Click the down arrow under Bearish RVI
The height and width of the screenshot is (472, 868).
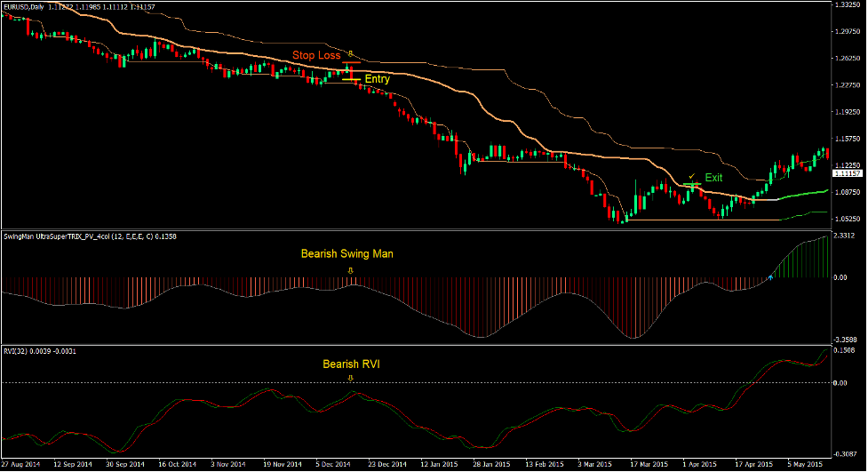tap(350, 379)
